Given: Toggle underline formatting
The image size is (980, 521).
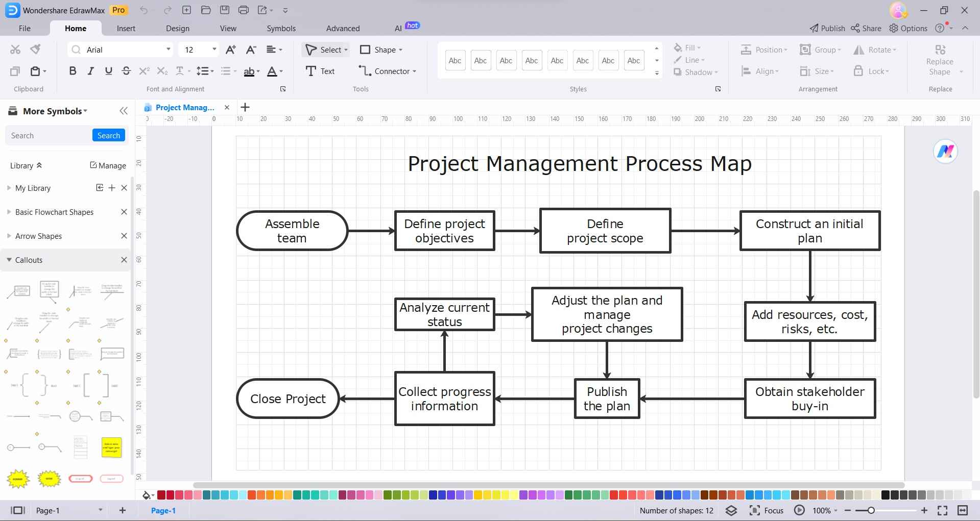Looking at the screenshot, I should coord(108,71).
